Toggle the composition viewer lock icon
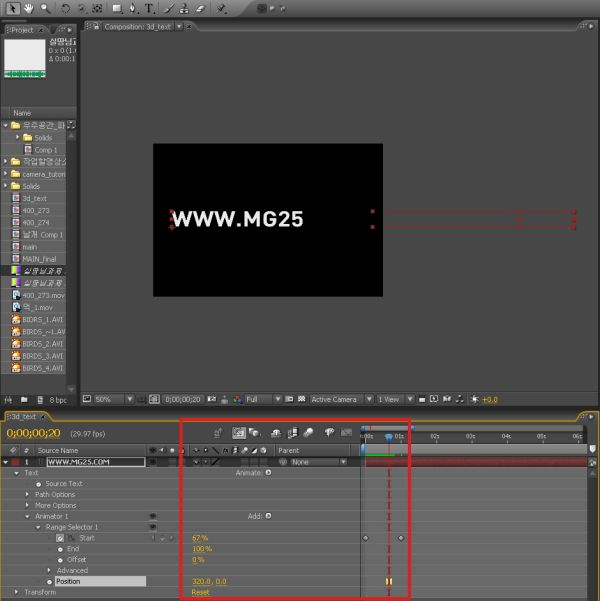Screen dimensions: 600x601 (x=96, y=26)
